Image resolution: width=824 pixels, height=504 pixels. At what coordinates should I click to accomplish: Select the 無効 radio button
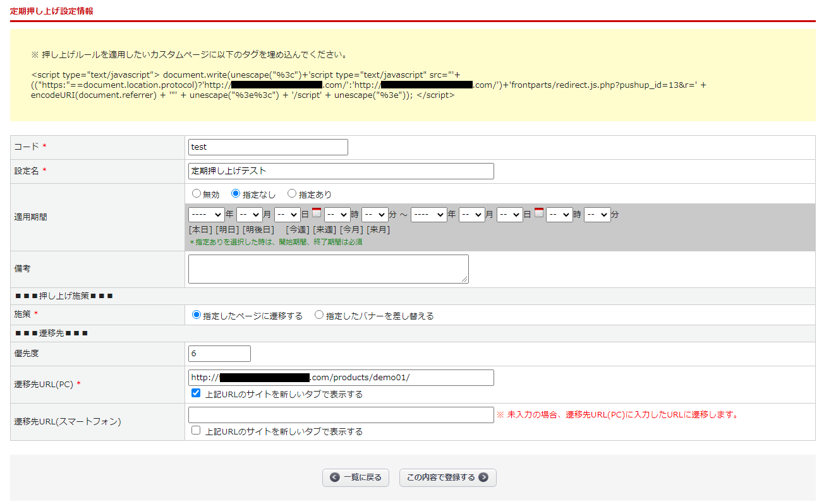pos(197,194)
